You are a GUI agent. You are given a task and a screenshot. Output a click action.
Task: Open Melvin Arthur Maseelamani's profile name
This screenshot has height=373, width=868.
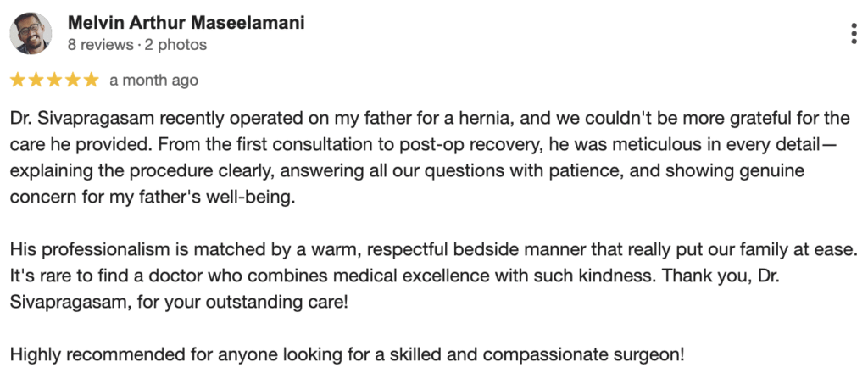[x=186, y=23]
